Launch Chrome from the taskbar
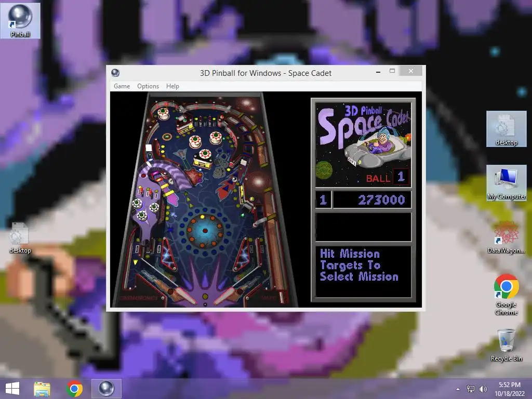Image resolution: width=532 pixels, height=399 pixels. tap(74, 389)
